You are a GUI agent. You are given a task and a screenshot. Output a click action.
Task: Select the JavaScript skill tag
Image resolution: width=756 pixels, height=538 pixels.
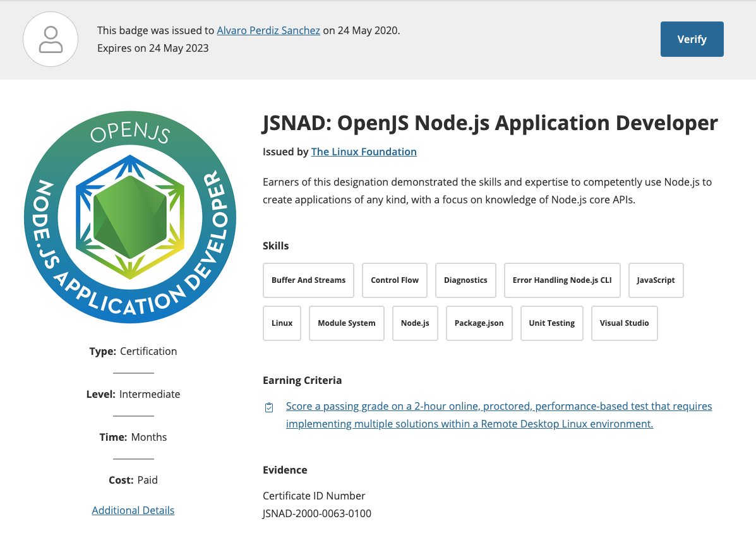(x=656, y=280)
